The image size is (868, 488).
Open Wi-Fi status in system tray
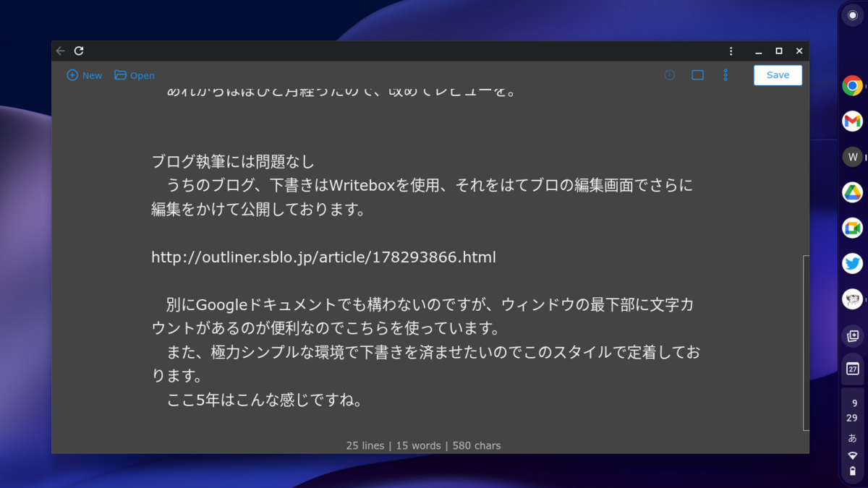852,455
